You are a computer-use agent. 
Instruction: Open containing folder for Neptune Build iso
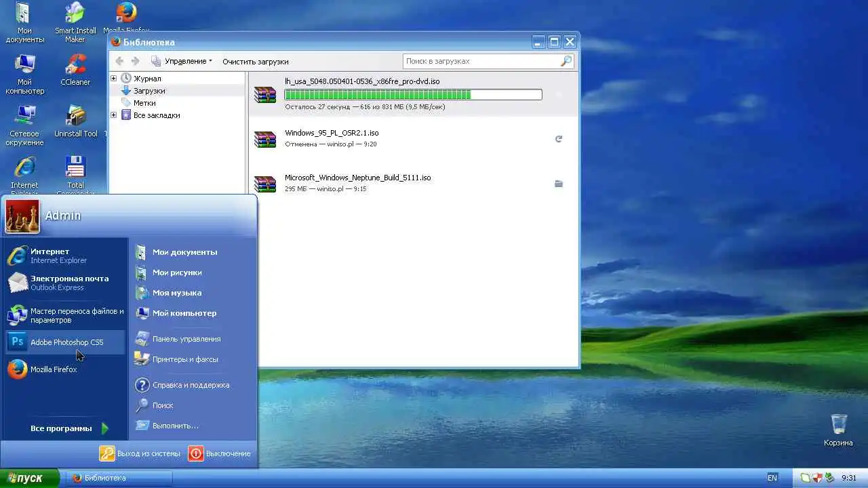coord(559,184)
